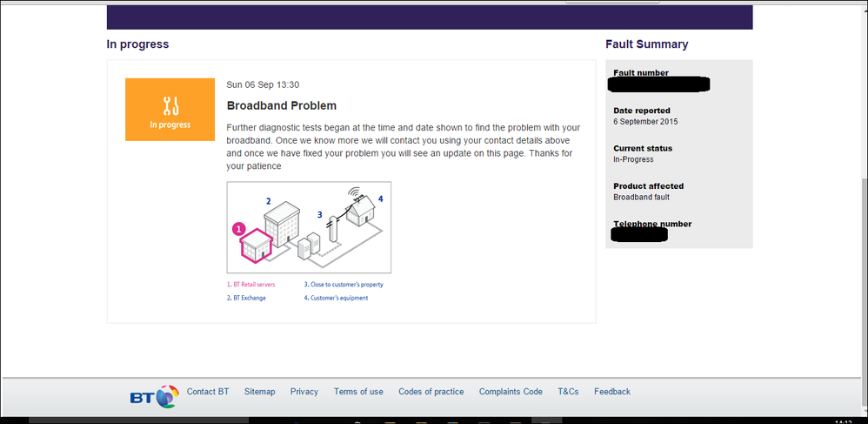Click the telegraph pole in the diagram

(333, 227)
